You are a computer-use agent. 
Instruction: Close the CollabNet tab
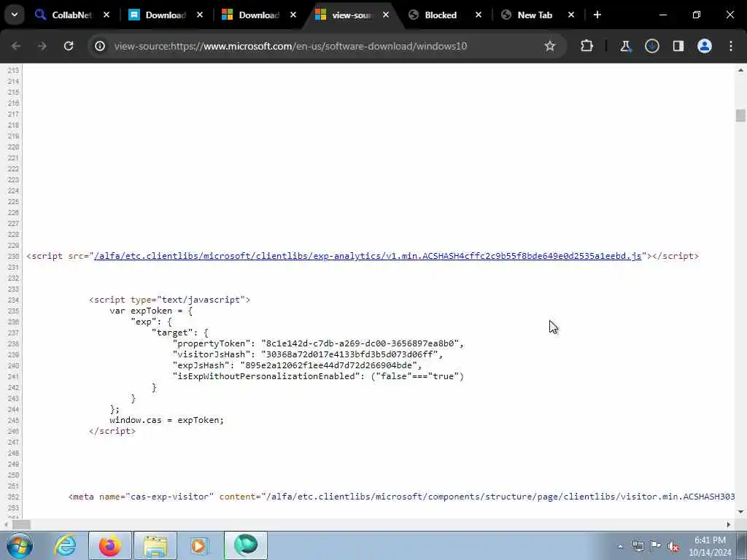(x=107, y=15)
